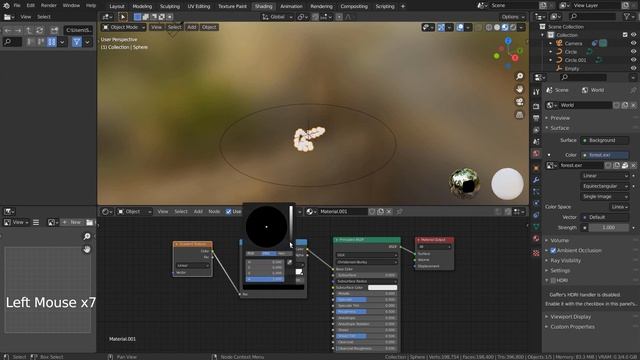Click the viewport zoom magnifier gizmo
This screenshot has width=640, height=360.
pos(519,76)
